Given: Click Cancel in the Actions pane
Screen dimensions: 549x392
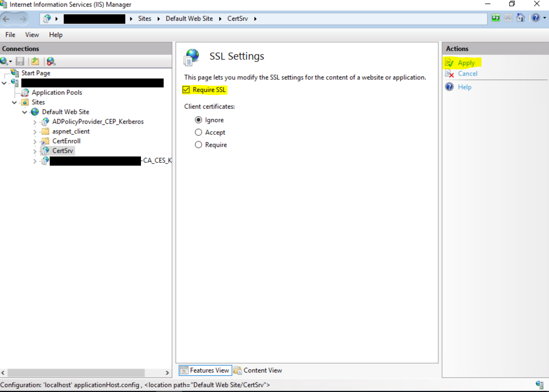Looking at the screenshot, I should (468, 74).
